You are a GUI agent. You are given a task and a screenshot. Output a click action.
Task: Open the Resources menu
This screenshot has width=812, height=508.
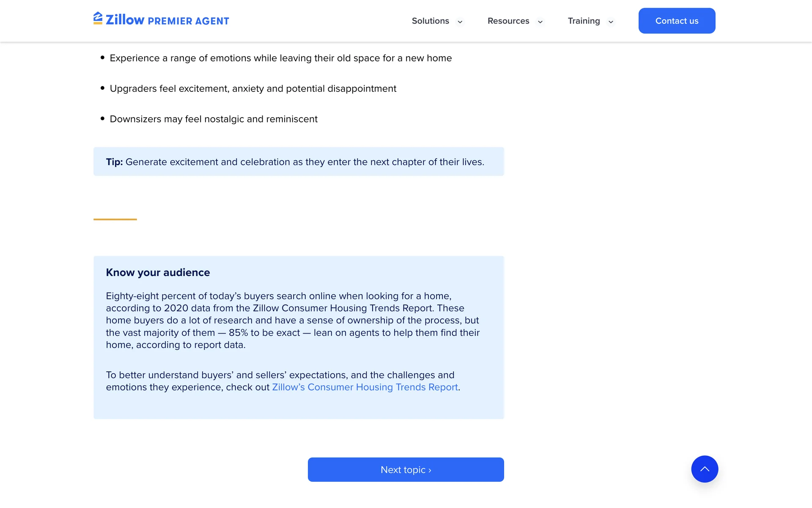(x=508, y=21)
